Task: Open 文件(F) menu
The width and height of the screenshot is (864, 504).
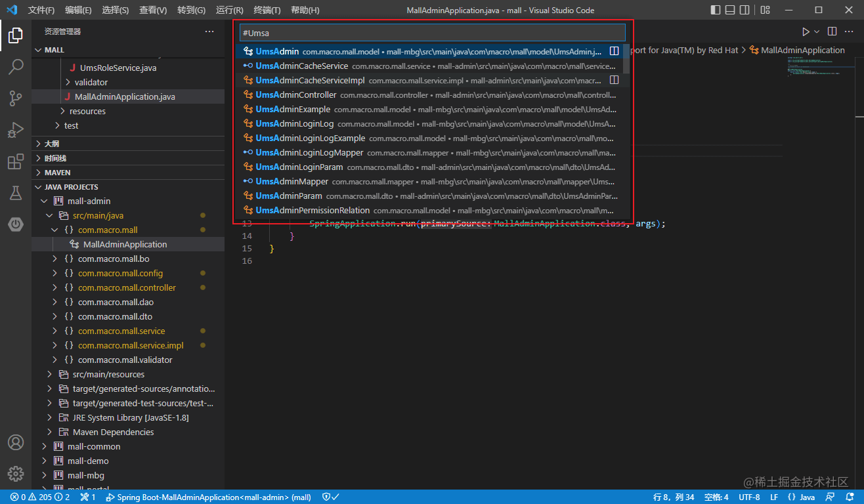Action: [41, 10]
